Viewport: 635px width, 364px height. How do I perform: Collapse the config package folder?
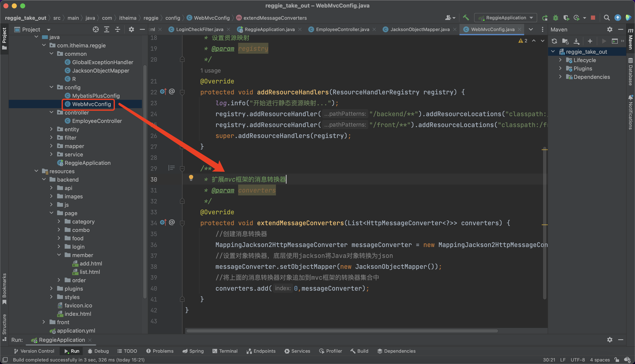(x=52, y=87)
